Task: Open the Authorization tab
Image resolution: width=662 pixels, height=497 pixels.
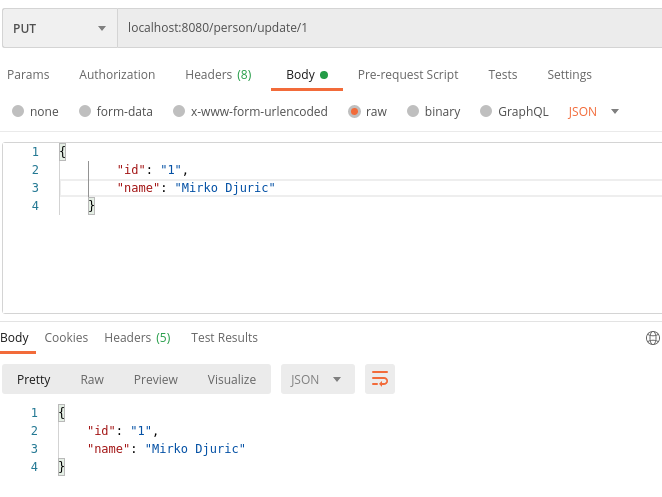Action: tap(117, 75)
